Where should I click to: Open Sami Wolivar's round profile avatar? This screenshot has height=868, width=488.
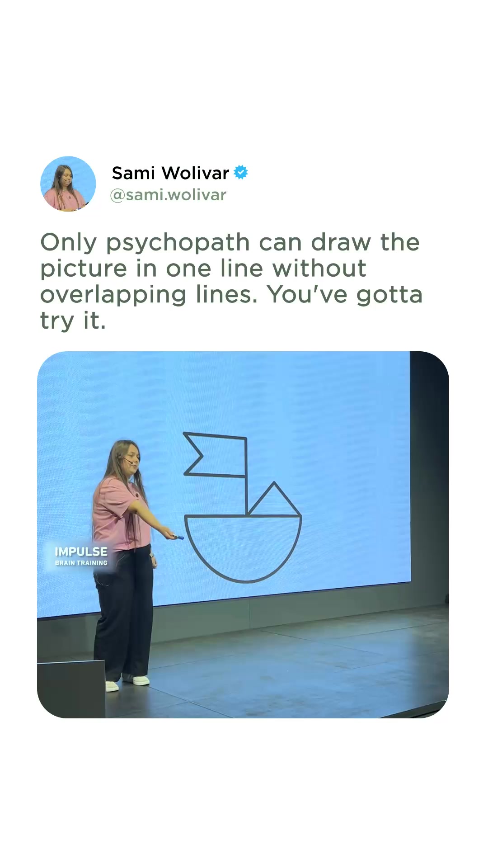[x=68, y=184]
